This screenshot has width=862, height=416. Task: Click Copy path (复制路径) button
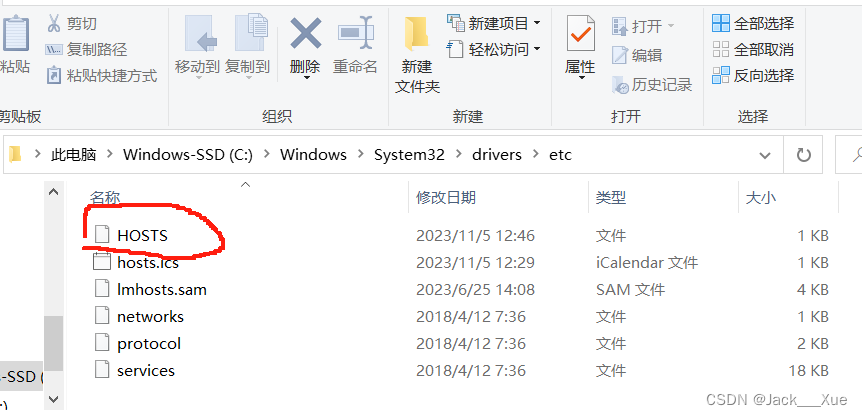pos(86,49)
